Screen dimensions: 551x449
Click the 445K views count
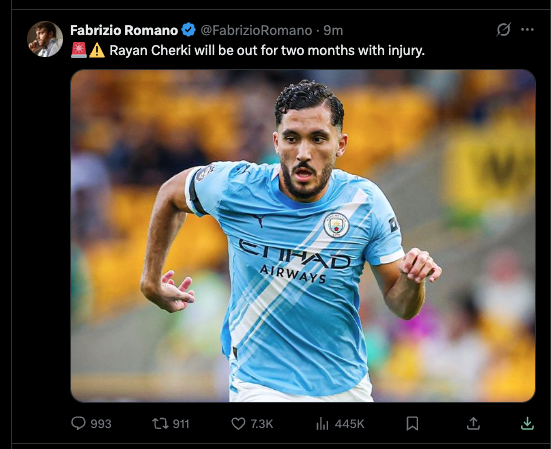(349, 424)
